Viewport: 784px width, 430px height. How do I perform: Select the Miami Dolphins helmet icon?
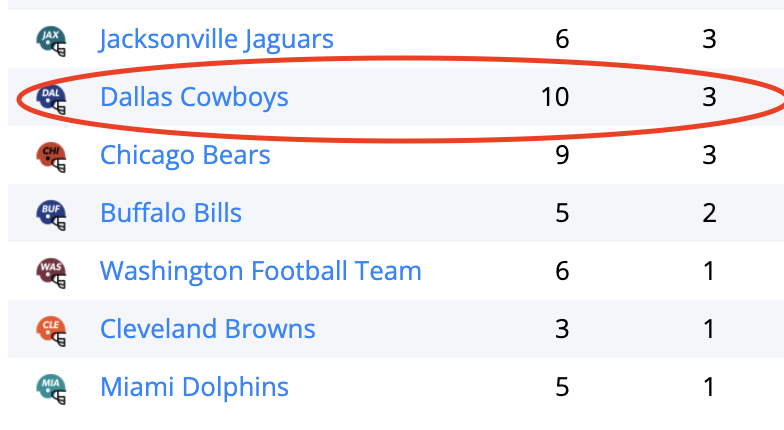pos(51,387)
